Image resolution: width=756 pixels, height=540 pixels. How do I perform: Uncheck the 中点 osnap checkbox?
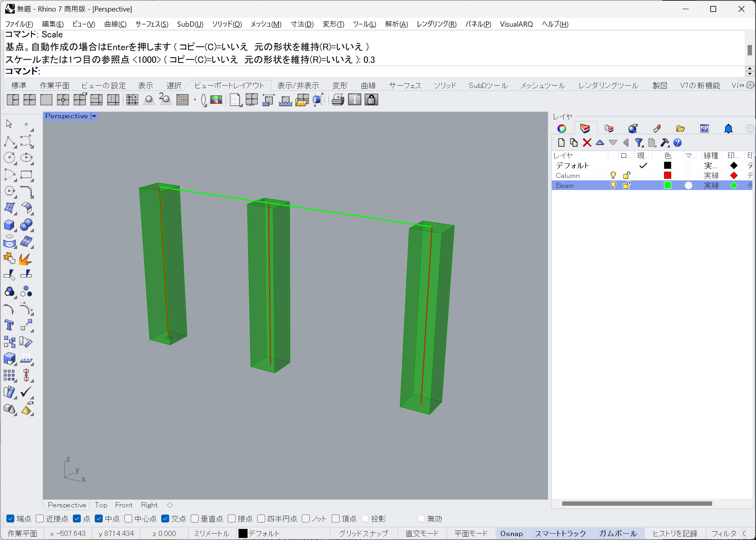(99, 518)
